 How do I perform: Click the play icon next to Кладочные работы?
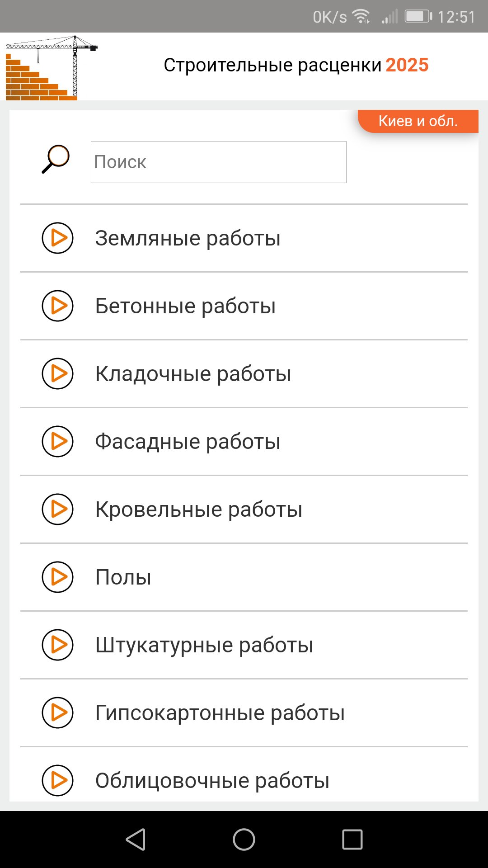tap(57, 373)
